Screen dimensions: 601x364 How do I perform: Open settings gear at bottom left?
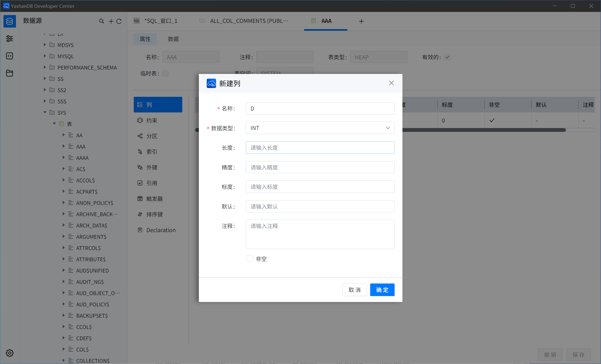coord(10,353)
